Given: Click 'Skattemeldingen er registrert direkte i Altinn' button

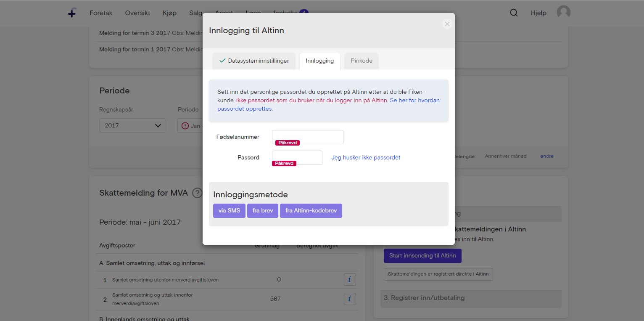Looking at the screenshot, I should click(438, 274).
